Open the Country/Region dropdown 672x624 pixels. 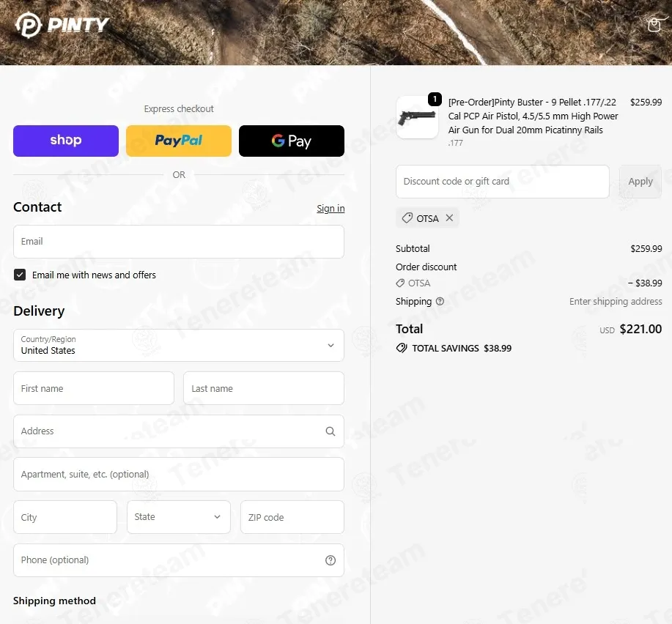click(x=179, y=345)
